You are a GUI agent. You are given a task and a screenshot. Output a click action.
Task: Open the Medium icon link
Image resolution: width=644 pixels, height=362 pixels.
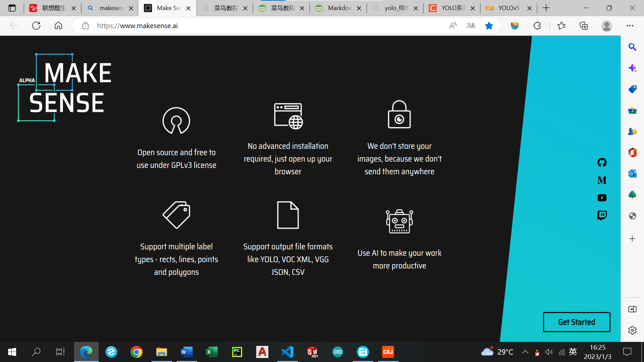point(602,180)
